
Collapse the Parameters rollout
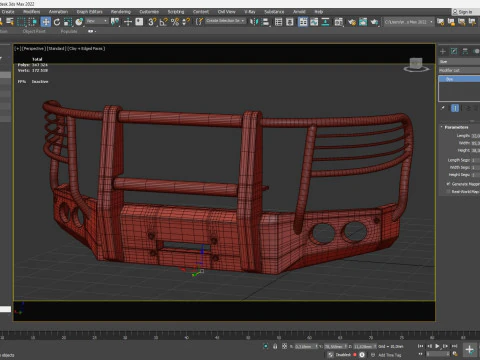pyautogui.click(x=456, y=127)
